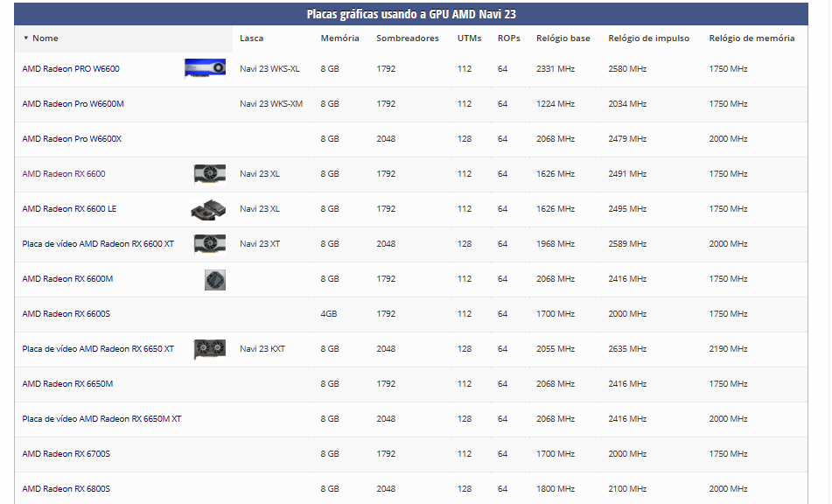Click the 2580 MHz boost clock value
832x504 pixels.
point(627,68)
